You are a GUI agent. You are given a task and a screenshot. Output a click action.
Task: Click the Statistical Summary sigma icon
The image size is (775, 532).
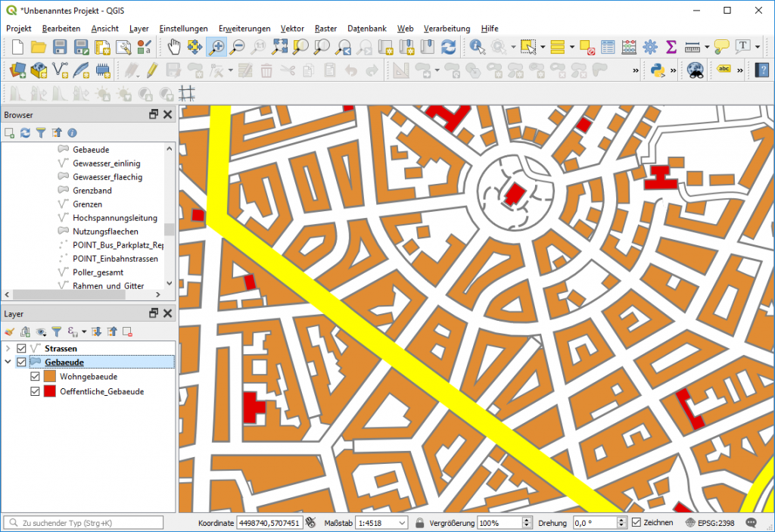[671, 47]
